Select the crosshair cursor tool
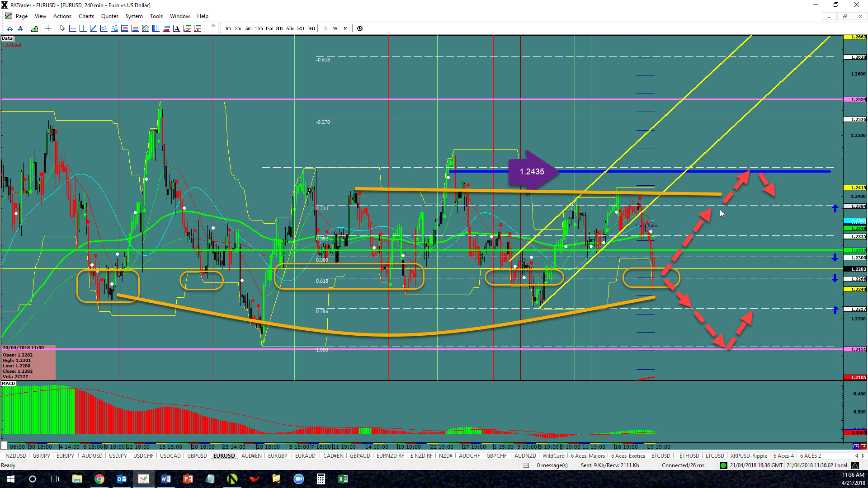The width and height of the screenshot is (868, 488). 48,28
